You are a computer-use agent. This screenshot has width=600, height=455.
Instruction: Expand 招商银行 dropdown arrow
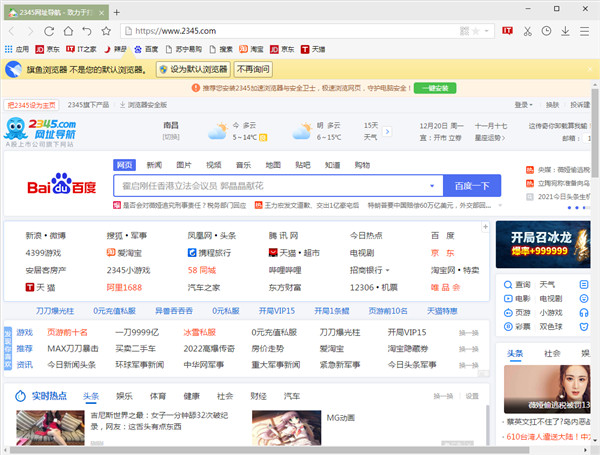pos(388,270)
